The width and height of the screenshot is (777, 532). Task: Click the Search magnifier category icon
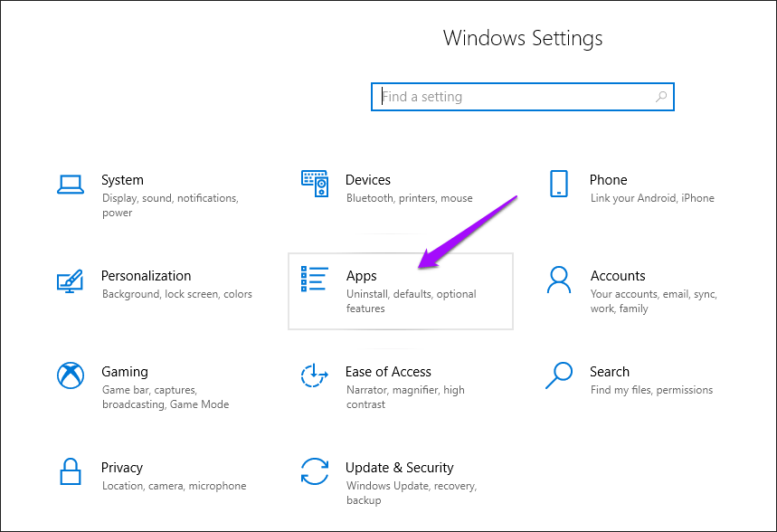559,375
